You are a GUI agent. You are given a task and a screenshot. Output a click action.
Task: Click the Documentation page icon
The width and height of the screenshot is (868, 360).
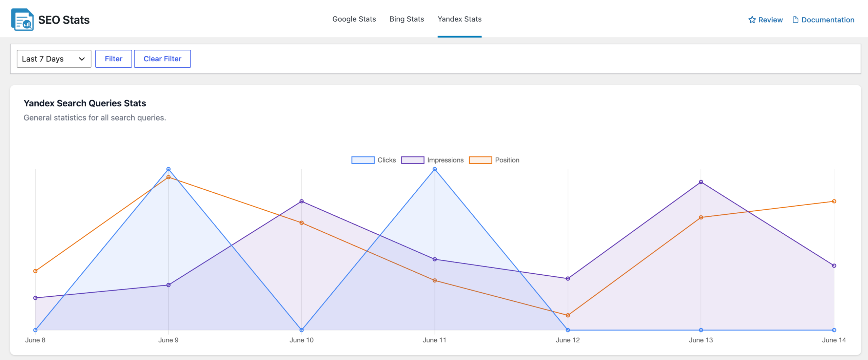coord(795,20)
